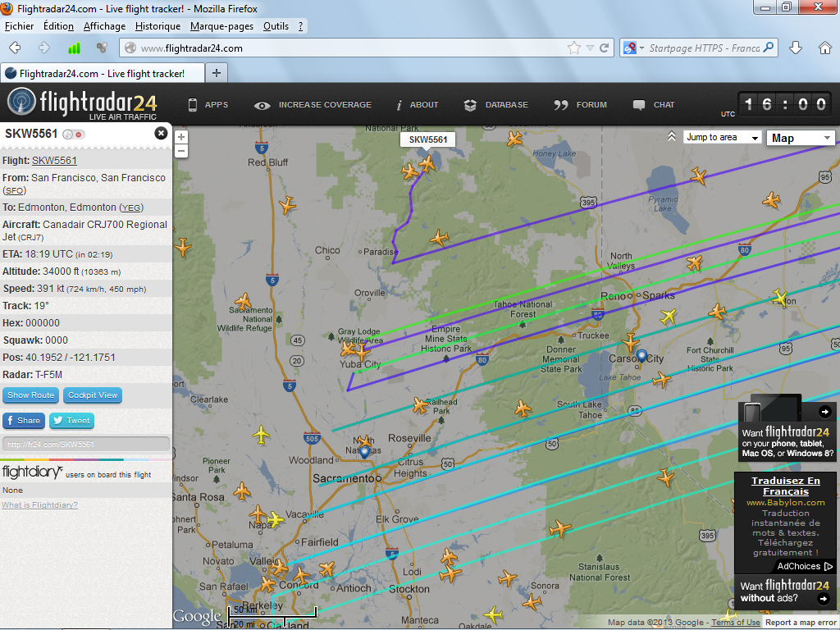Click the blue airport marker at Carson City
The width and height of the screenshot is (840, 630).
641,356
